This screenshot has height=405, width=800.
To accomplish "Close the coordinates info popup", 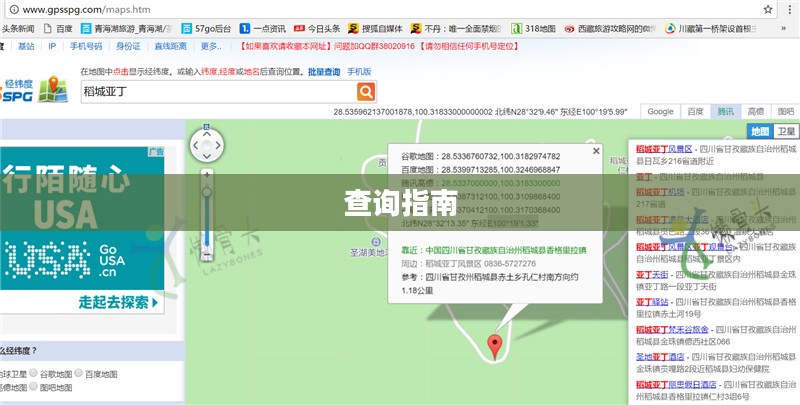I will 596,151.
